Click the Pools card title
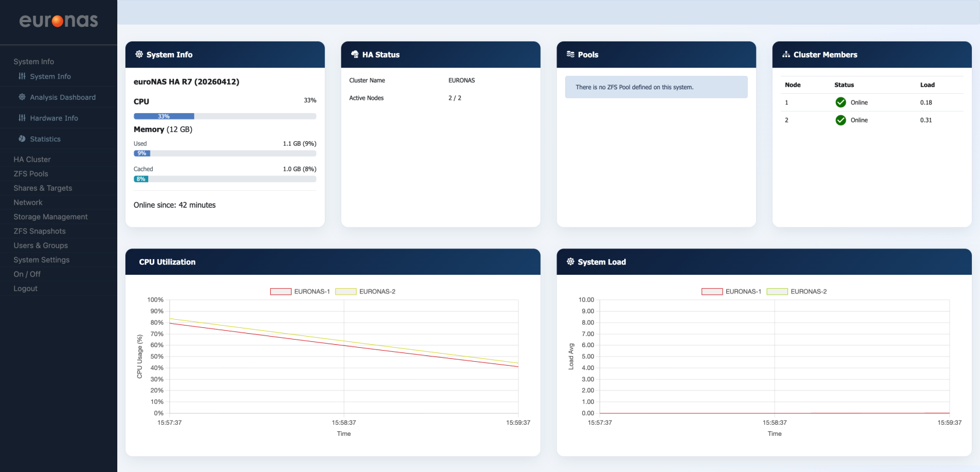980x472 pixels. (x=588, y=55)
